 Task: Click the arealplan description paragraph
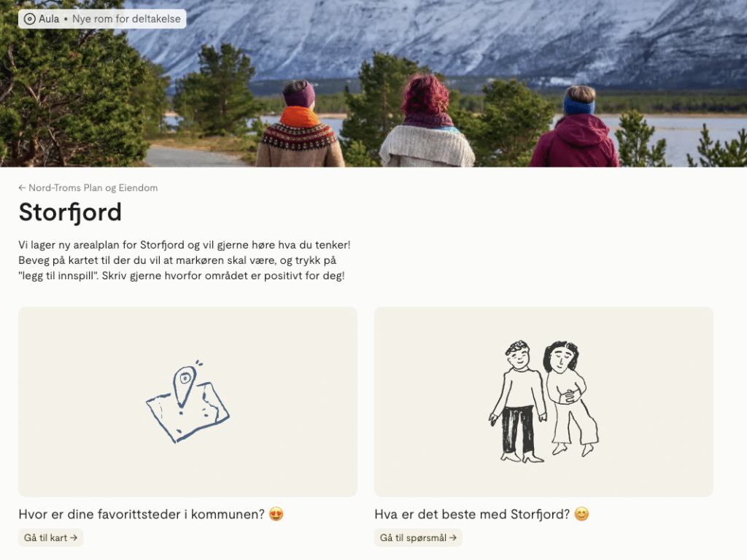185,260
